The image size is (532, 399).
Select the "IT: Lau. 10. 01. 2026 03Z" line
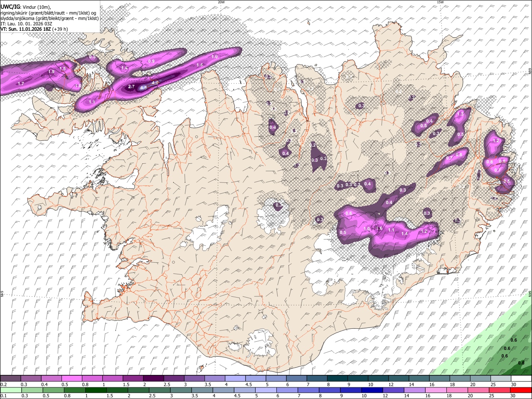(x=26, y=24)
